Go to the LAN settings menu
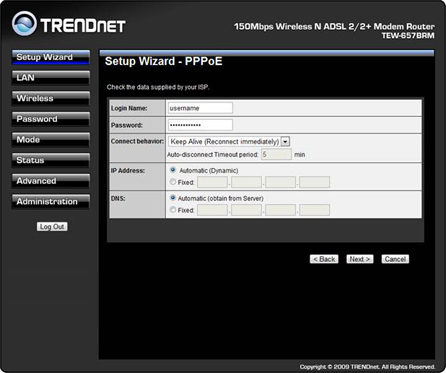This screenshot has width=446, height=373. [51, 78]
